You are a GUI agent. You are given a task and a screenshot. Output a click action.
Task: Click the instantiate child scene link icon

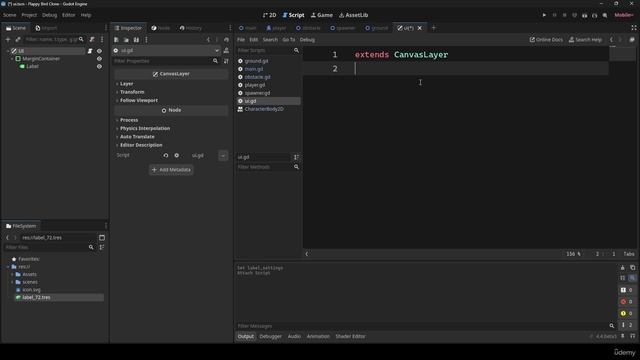[18, 40]
